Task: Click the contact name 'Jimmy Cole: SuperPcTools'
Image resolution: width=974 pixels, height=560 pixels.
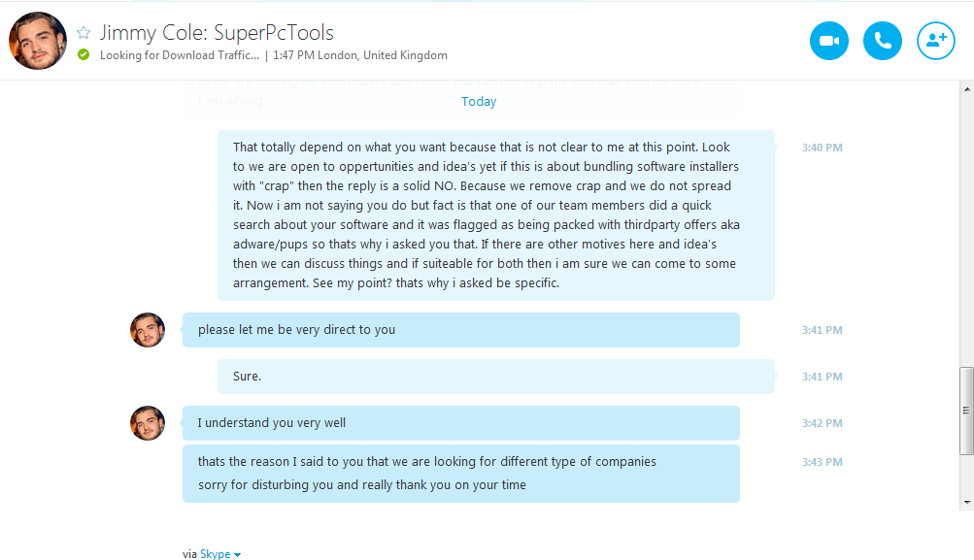Action: point(217,33)
